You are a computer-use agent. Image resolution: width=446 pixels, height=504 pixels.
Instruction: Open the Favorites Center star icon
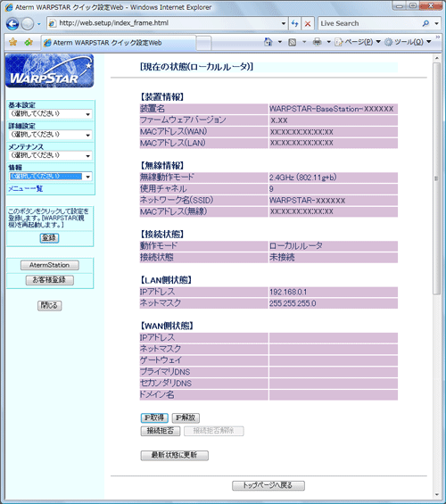click(13, 42)
